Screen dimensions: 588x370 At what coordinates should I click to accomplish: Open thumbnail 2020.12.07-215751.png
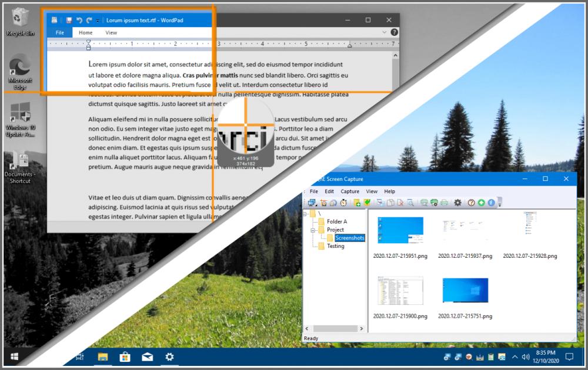(465, 291)
